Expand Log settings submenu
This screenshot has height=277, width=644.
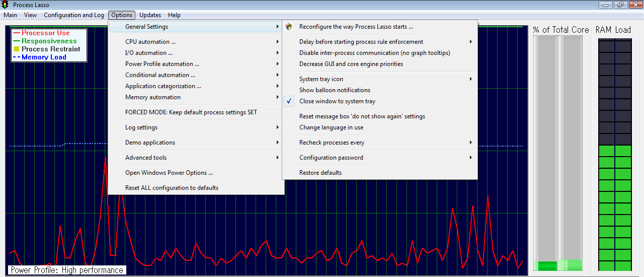(x=196, y=127)
